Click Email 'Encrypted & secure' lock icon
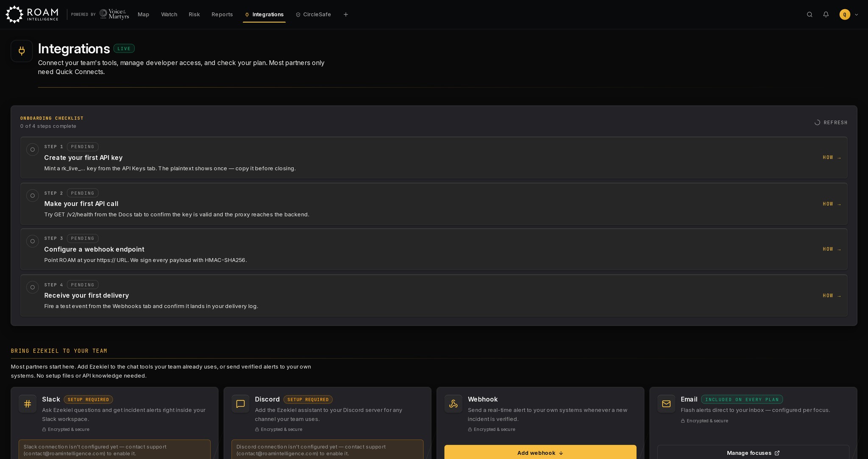The image size is (868, 459). (683, 421)
